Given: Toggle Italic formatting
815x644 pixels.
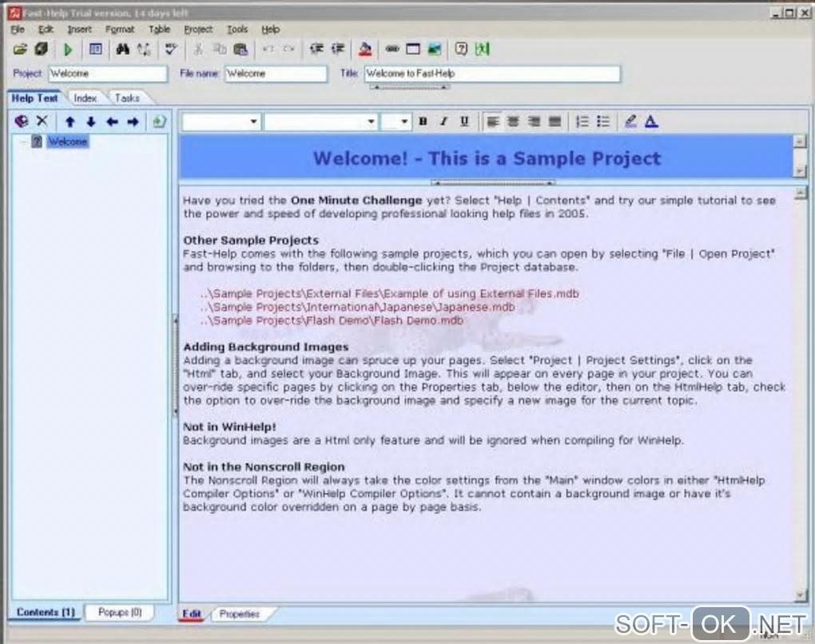Looking at the screenshot, I should [x=443, y=121].
